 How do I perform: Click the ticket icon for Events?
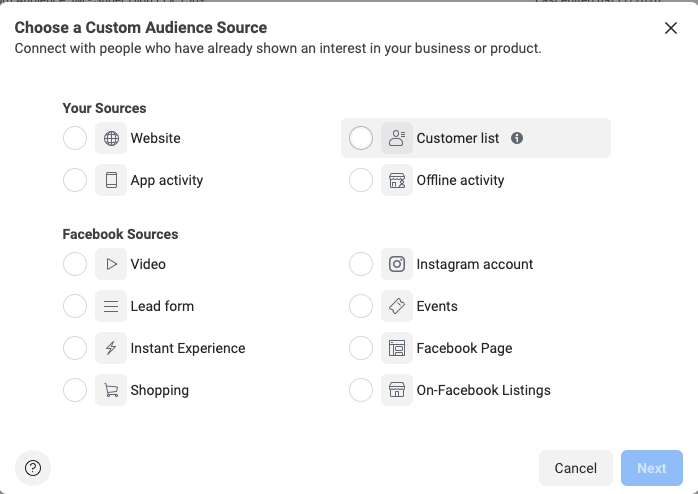pyautogui.click(x=397, y=306)
